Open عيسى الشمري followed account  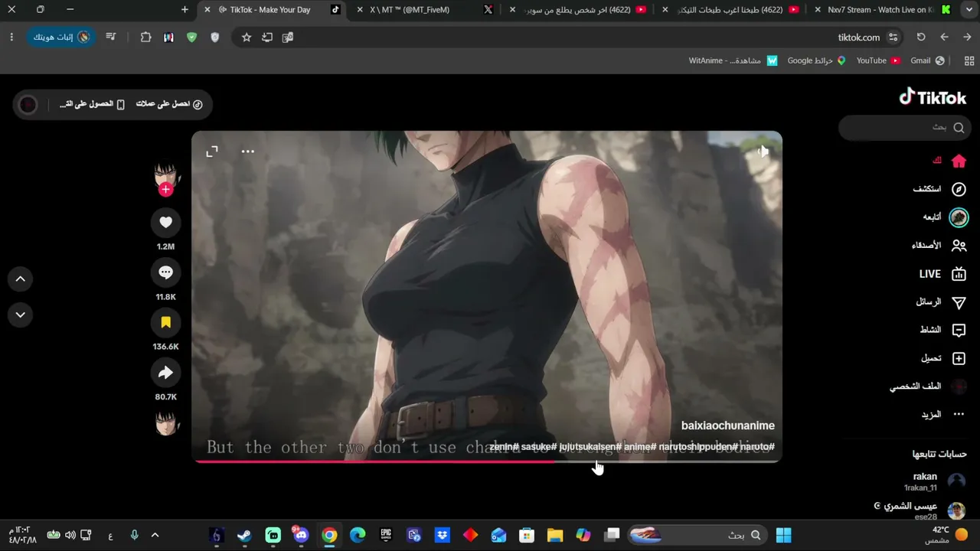tap(919, 510)
